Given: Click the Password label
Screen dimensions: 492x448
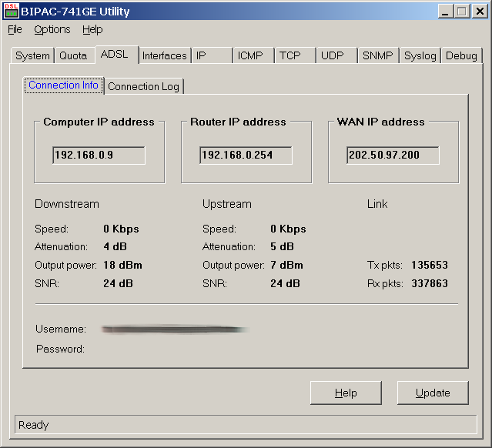Looking at the screenshot, I should (60, 349).
